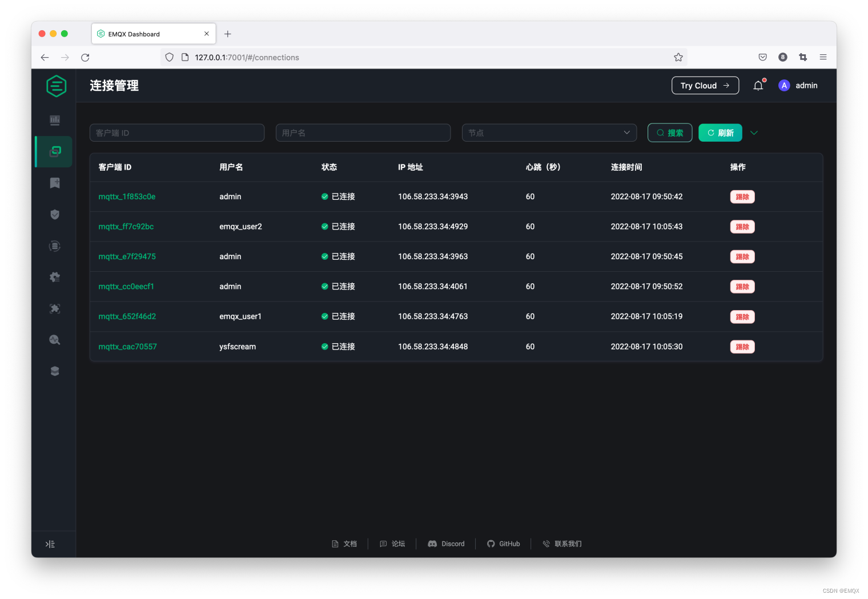Image resolution: width=868 pixels, height=599 pixels.
Task: Click the 踢除 button for ysfscream's connection
Action: click(x=742, y=347)
